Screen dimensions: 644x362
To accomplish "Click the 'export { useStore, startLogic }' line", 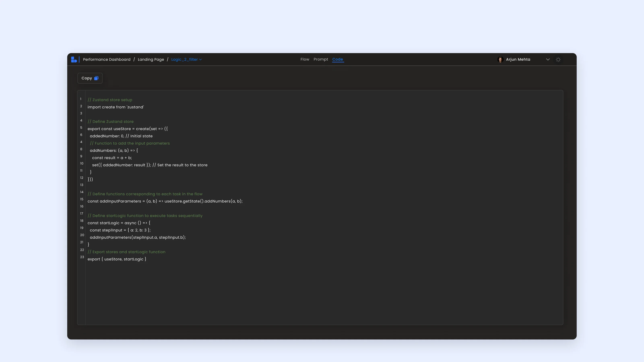I will pyautogui.click(x=117, y=259).
